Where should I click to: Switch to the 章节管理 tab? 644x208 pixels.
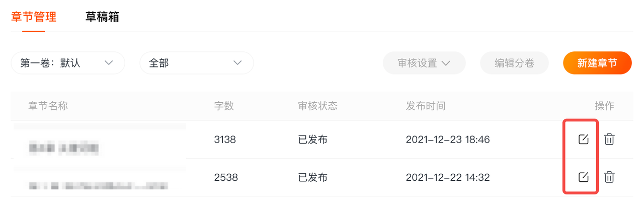pyautogui.click(x=33, y=17)
